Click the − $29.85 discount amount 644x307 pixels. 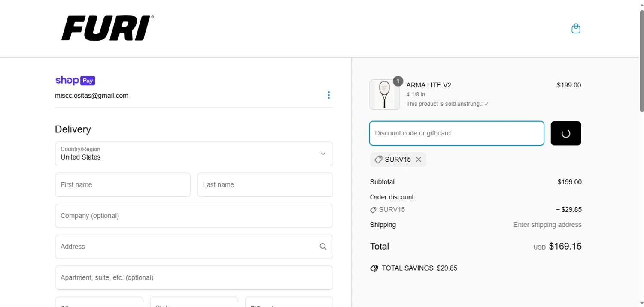tap(569, 210)
